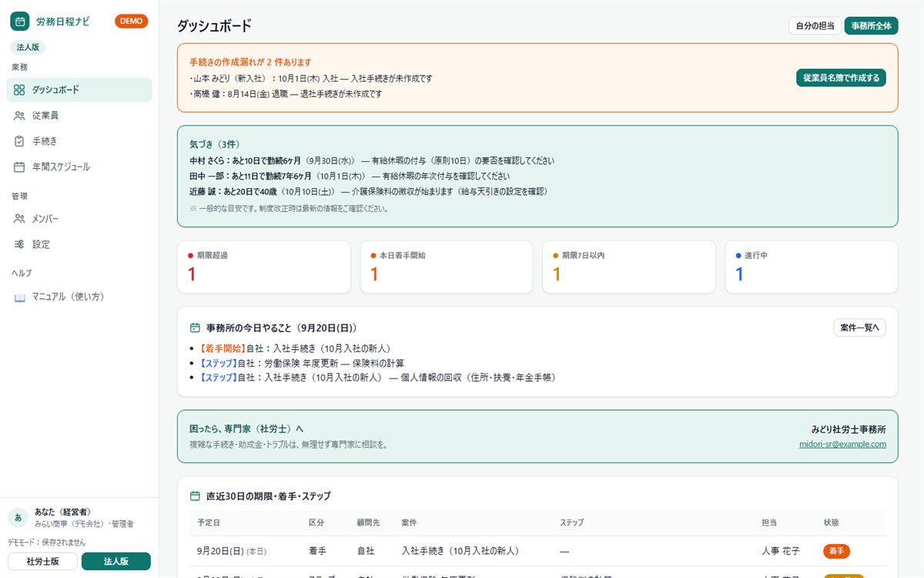Click the 案件一覧へ button
Viewport: 924px width, 578px height.
pos(859,328)
